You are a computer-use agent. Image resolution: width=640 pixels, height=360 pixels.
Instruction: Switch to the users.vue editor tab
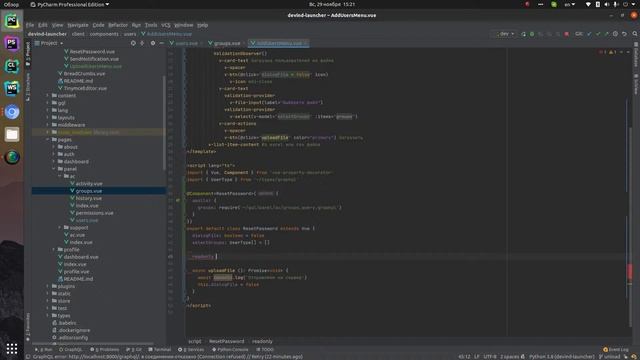pyautogui.click(x=186, y=43)
